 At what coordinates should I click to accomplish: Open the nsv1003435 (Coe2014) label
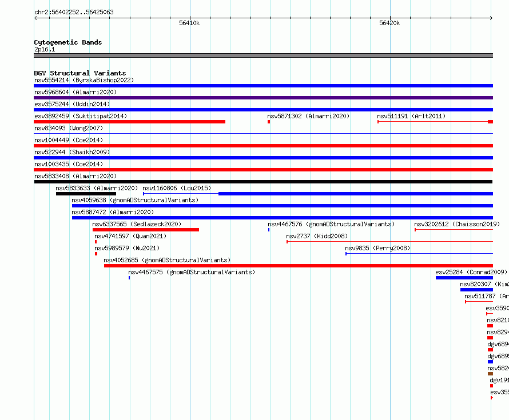tap(69, 164)
